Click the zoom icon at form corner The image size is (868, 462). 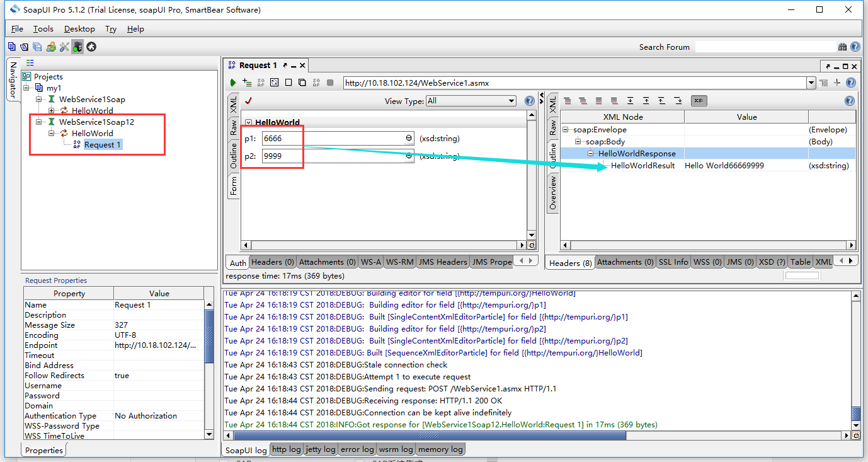click(x=531, y=245)
